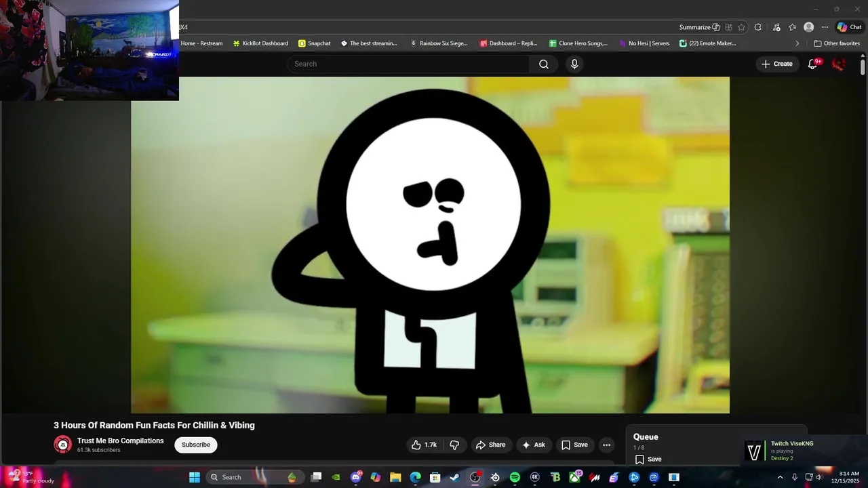Image resolution: width=868 pixels, height=488 pixels.
Task: Subscribe to Trust Me Bro Compilations
Action: tap(196, 445)
